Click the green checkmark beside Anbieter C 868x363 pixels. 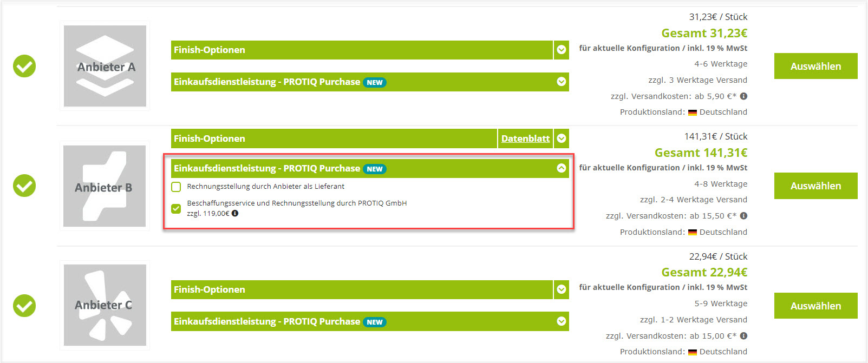click(x=24, y=306)
